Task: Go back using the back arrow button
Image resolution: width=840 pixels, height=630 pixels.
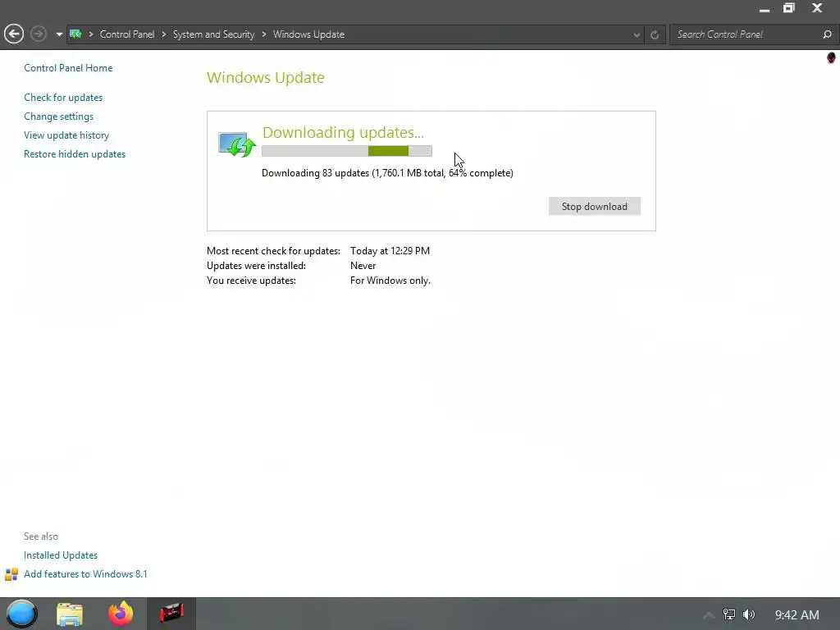Action: point(14,34)
